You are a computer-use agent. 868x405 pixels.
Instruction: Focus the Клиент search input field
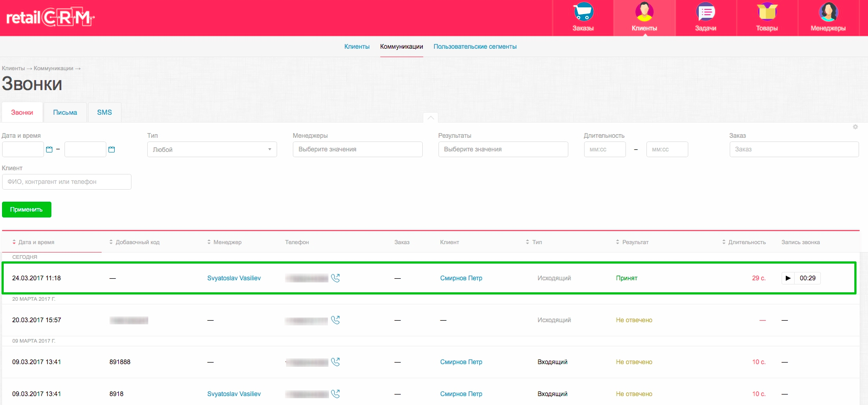(x=67, y=182)
